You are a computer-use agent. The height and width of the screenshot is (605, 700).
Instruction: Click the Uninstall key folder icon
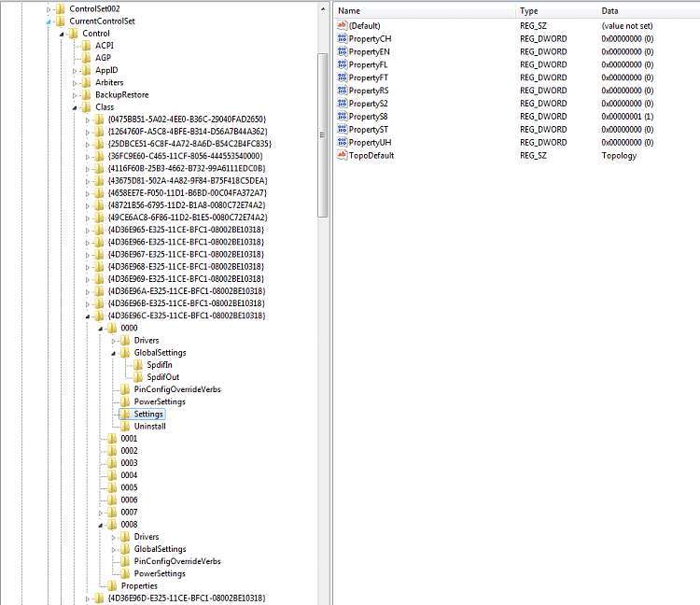125,426
